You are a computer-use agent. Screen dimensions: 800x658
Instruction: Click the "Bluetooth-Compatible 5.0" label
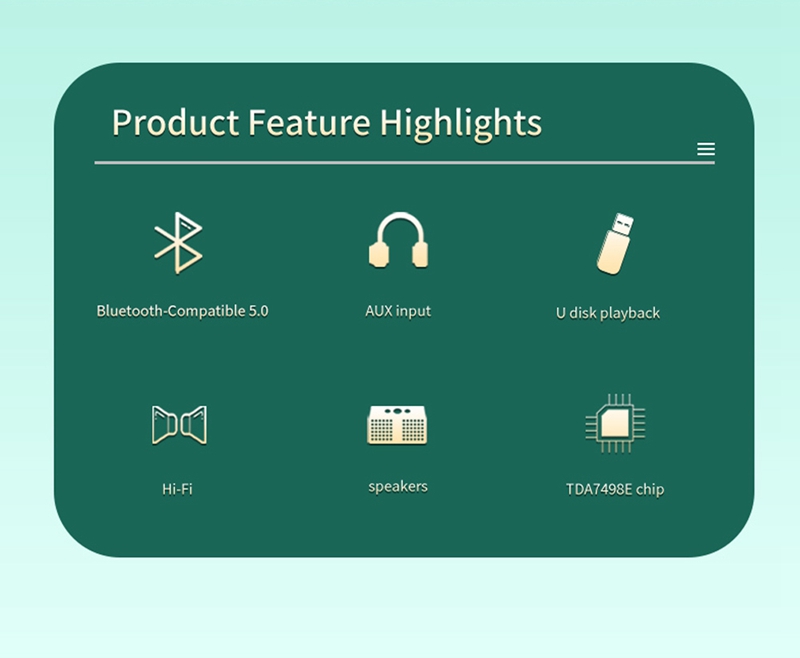[183, 311]
